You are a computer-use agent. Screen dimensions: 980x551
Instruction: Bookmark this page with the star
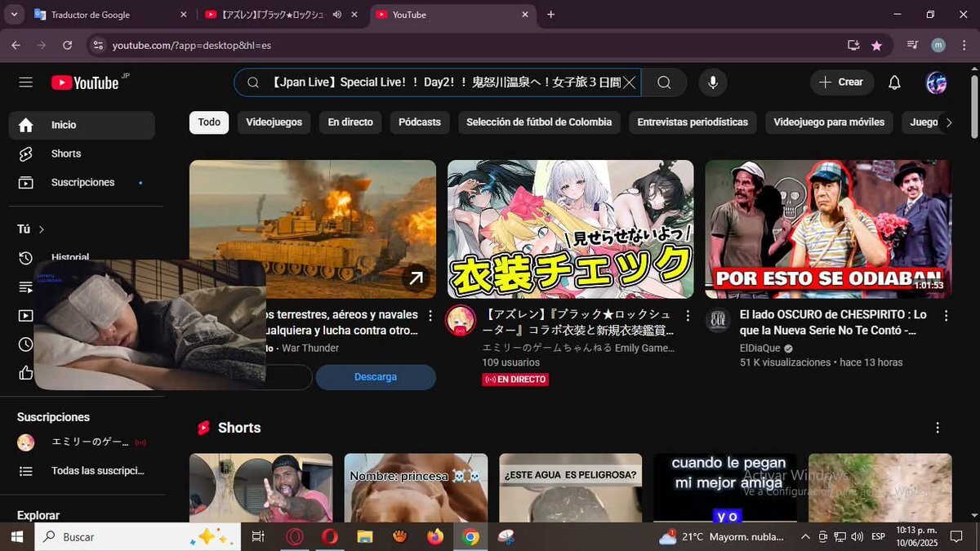pos(876,46)
